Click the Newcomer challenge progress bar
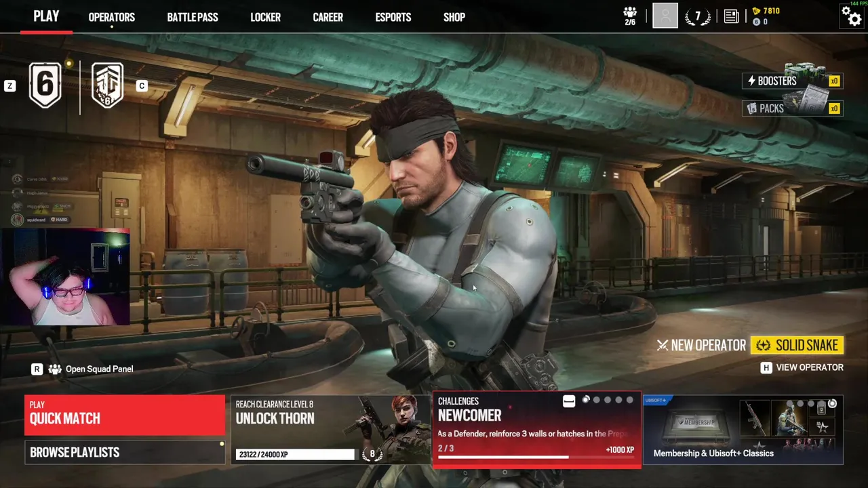This screenshot has width=868, height=488. (x=536, y=457)
